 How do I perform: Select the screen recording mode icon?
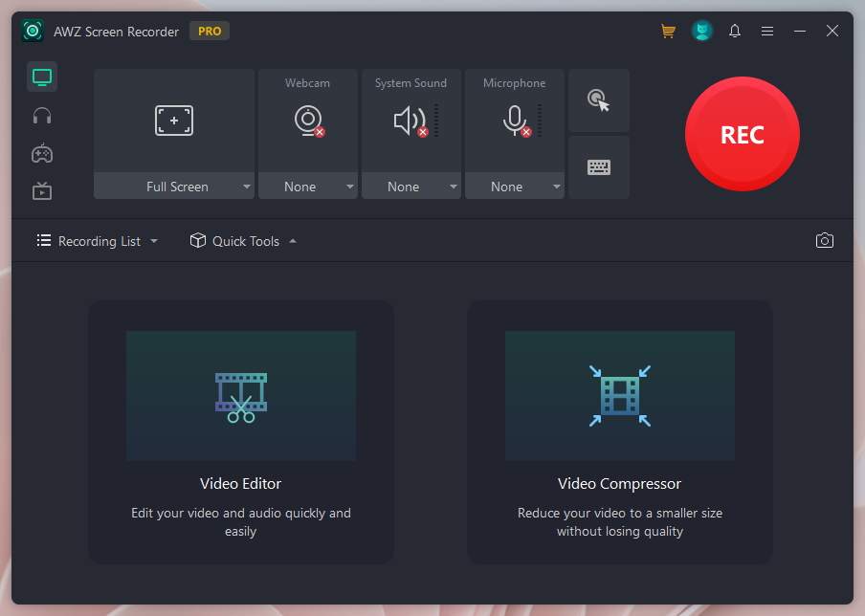tap(41, 77)
